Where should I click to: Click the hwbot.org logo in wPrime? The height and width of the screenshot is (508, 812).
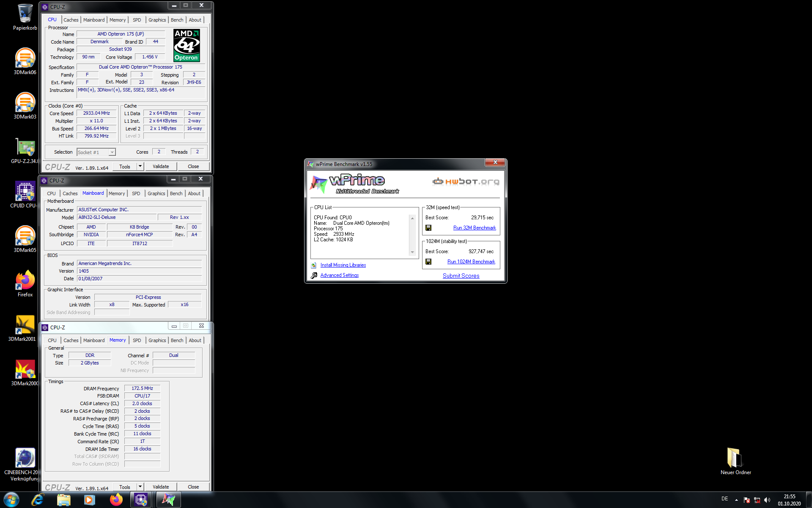pos(466,182)
